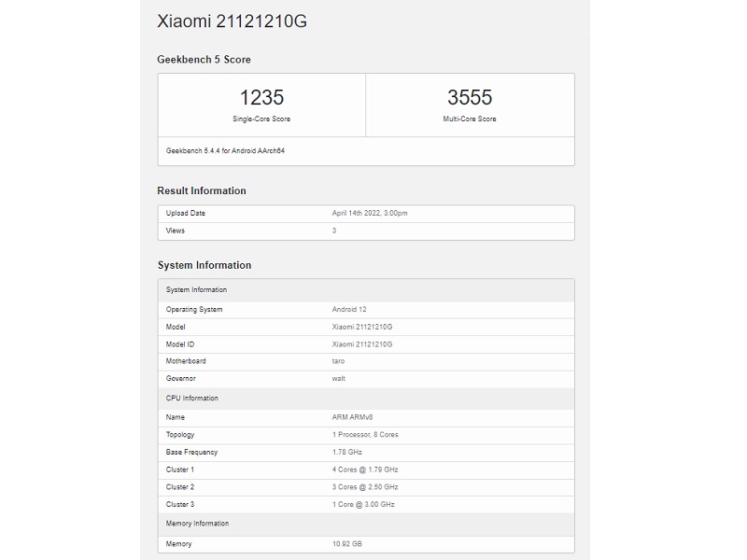Select the date 'April 14th 2022, 3:00pm'
The width and height of the screenshot is (747, 560).
pyautogui.click(x=370, y=214)
